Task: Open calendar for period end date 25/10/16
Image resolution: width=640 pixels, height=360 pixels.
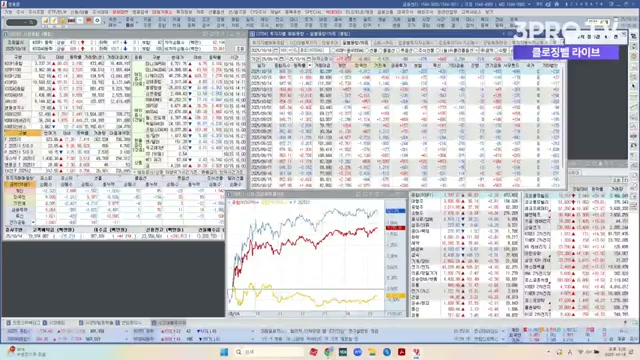Action: (309, 59)
